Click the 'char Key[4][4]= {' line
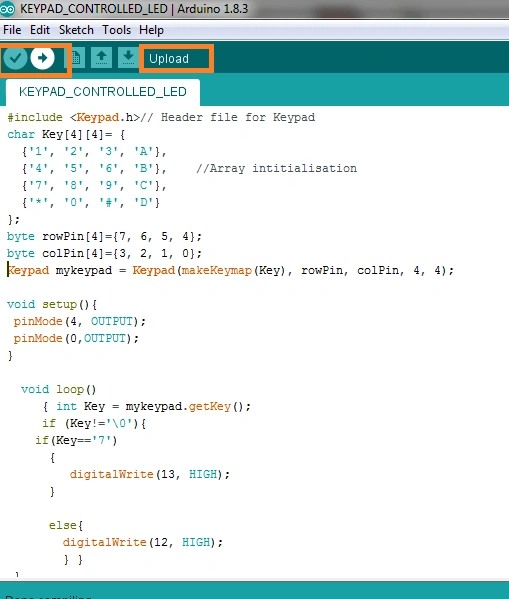This screenshot has width=509, height=599. (x=66, y=134)
